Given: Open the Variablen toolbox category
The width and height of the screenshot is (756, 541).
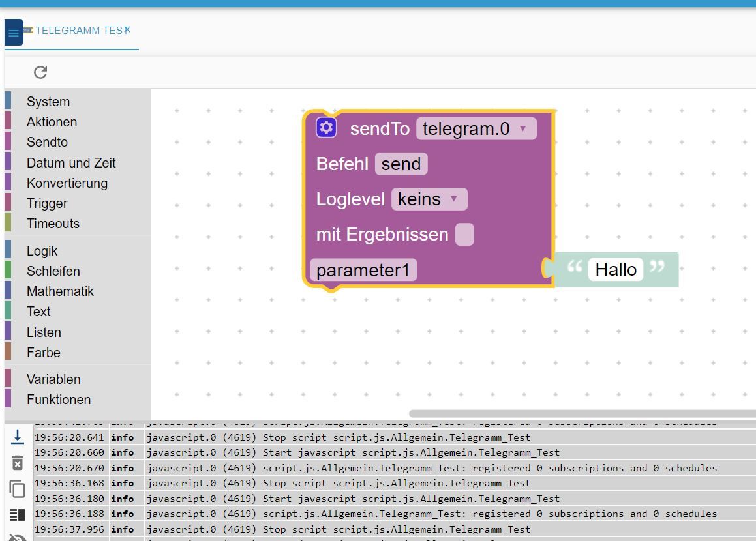Looking at the screenshot, I should (53, 379).
